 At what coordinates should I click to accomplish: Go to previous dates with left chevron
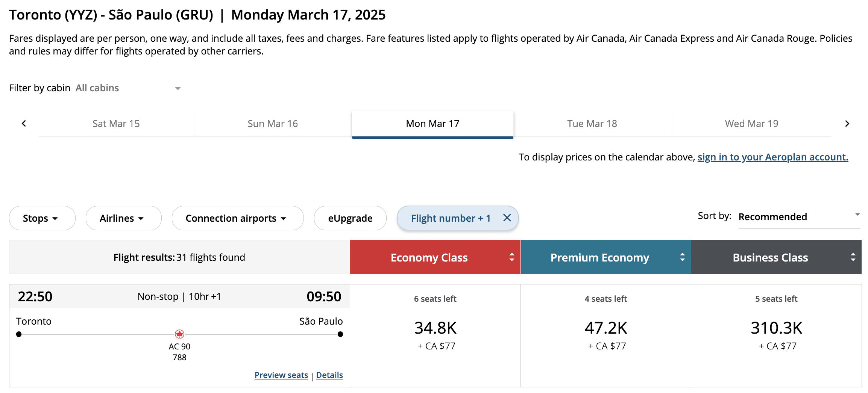pyautogui.click(x=24, y=124)
